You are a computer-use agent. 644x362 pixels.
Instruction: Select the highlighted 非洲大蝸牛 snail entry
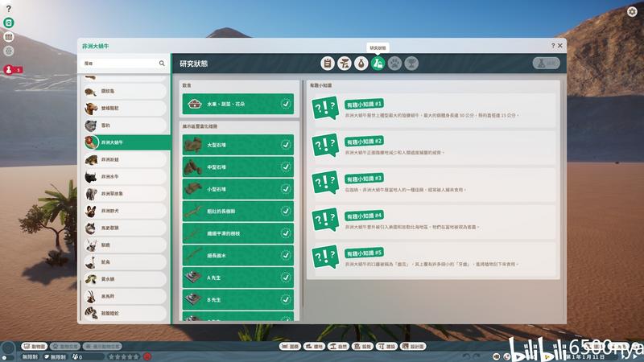127,142
